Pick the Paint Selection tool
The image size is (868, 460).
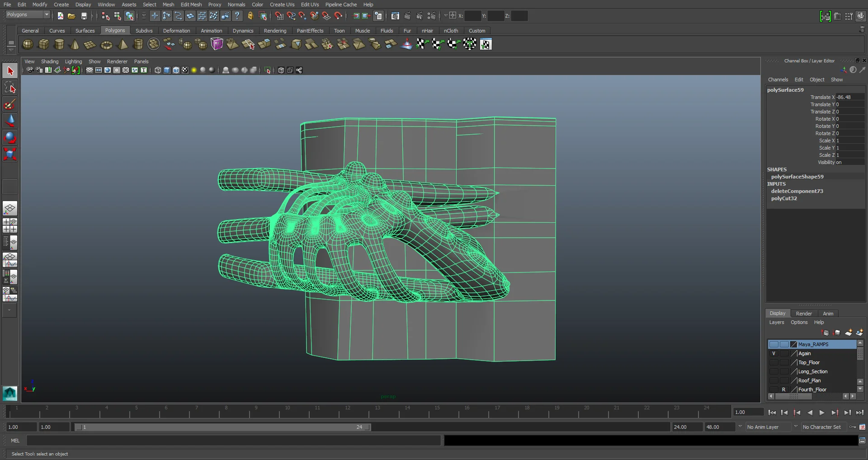click(x=10, y=104)
